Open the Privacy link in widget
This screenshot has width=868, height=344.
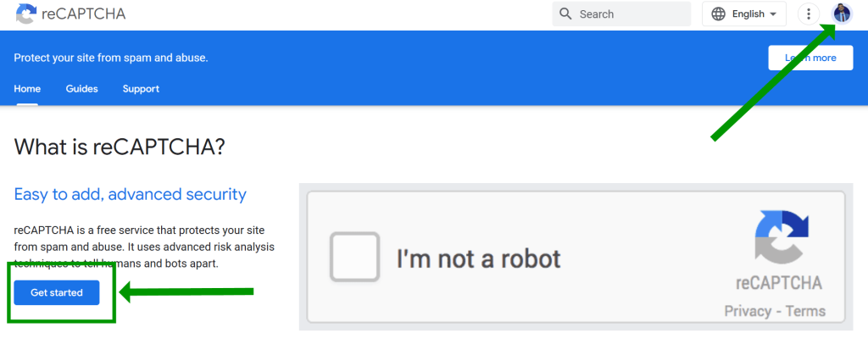coord(748,311)
